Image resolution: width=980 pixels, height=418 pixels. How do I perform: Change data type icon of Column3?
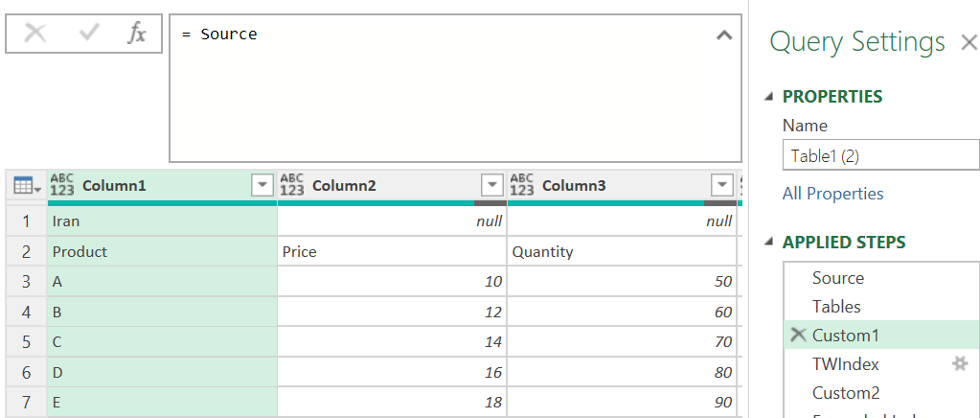click(x=522, y=185)
